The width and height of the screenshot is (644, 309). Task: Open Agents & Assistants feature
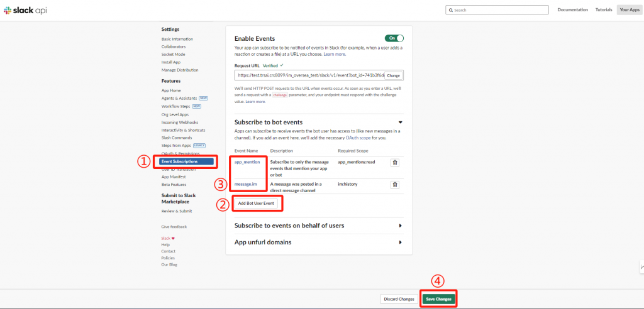[x=179, y=99]
